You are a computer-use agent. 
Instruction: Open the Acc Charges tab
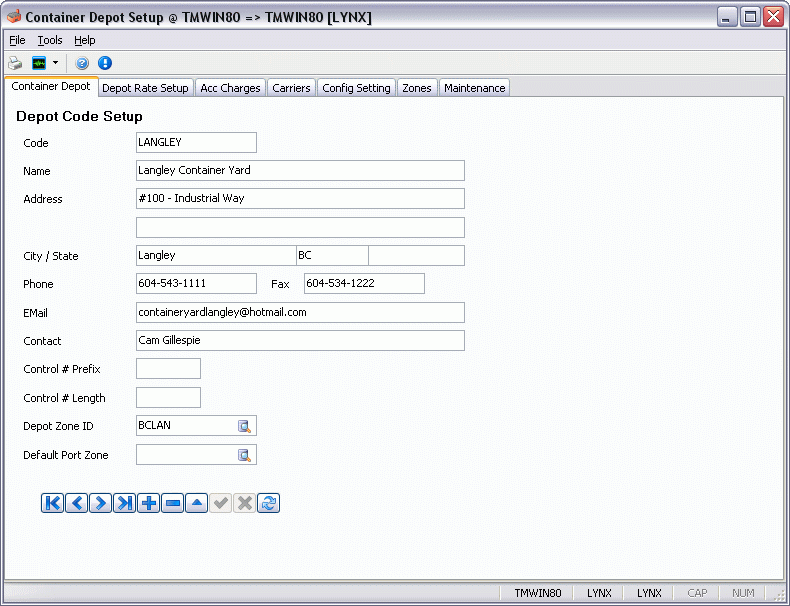(230, 88)
